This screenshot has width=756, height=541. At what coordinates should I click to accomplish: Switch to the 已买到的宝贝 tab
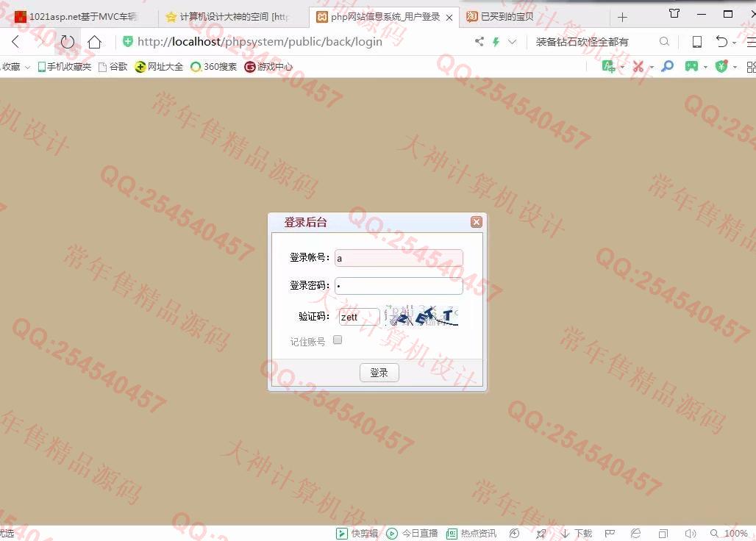point(502,17)
